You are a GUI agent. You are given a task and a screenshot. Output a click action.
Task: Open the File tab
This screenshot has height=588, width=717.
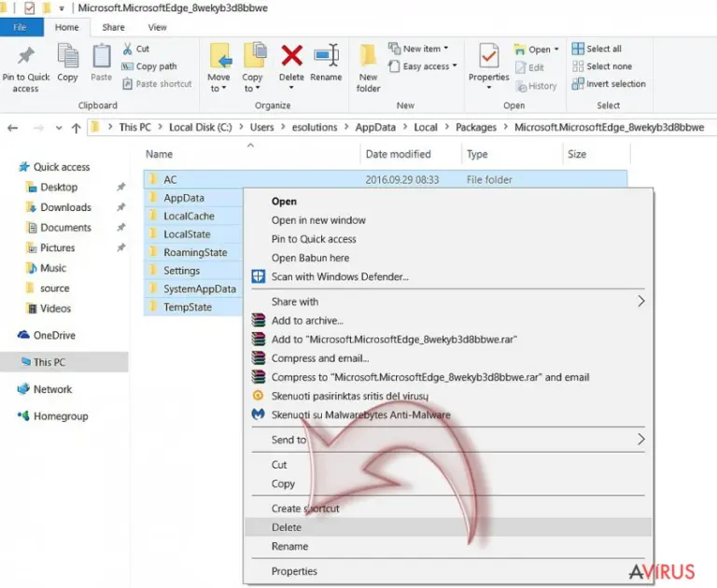pyautogui.click(x=21, y=27)
